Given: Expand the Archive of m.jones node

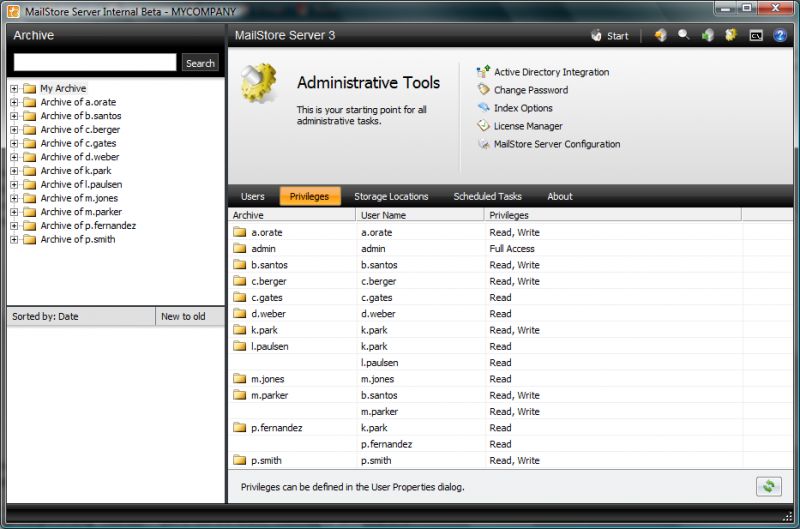Looking at the screenshot, I should coord(14,198).
